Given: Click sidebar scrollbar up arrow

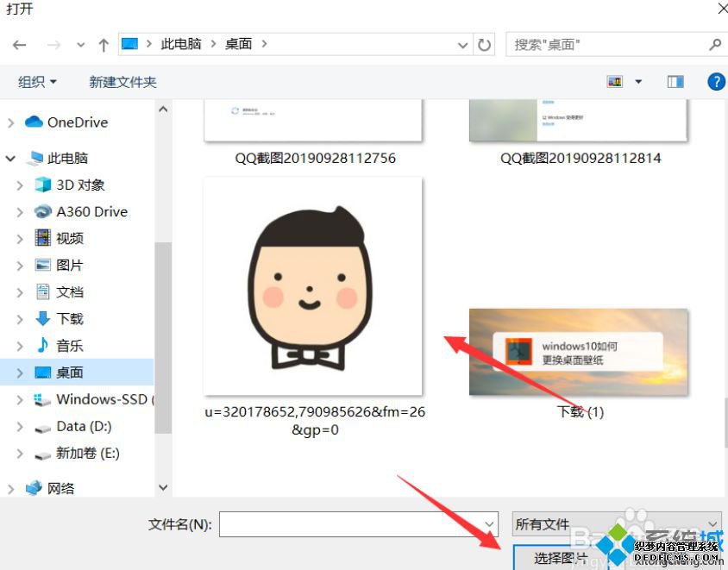Looking at the screenshot, I should (x=163, y=110).
